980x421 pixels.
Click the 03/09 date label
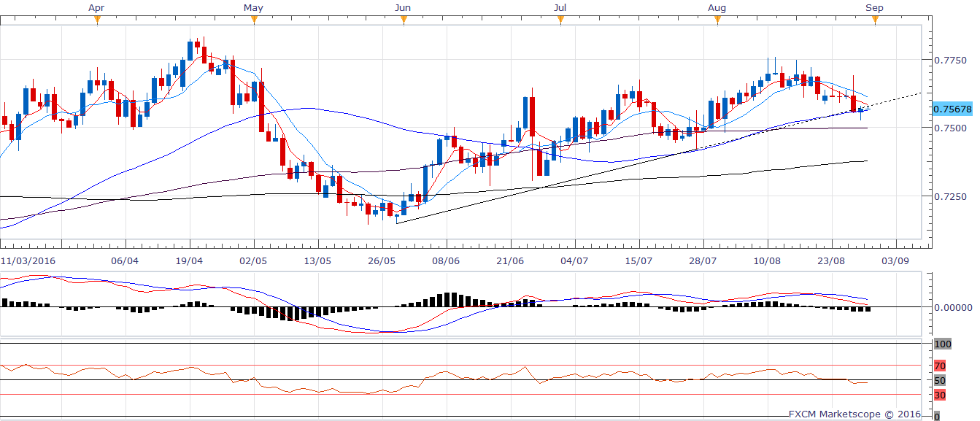click(895, 260)
